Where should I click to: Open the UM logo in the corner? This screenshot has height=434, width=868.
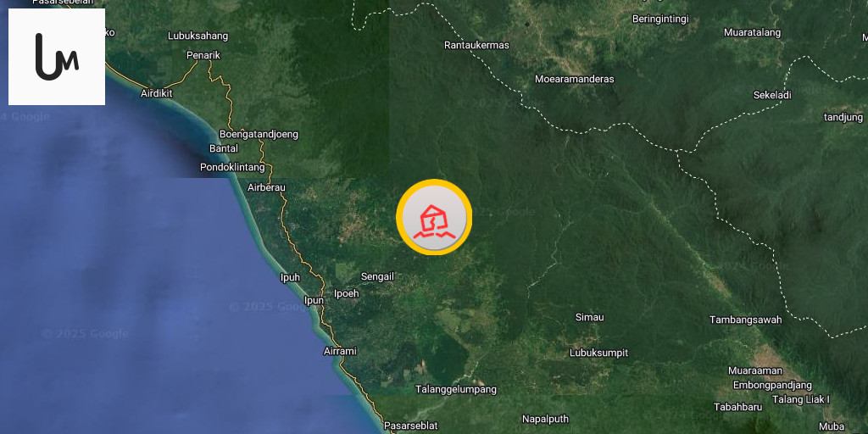[57, 57]
